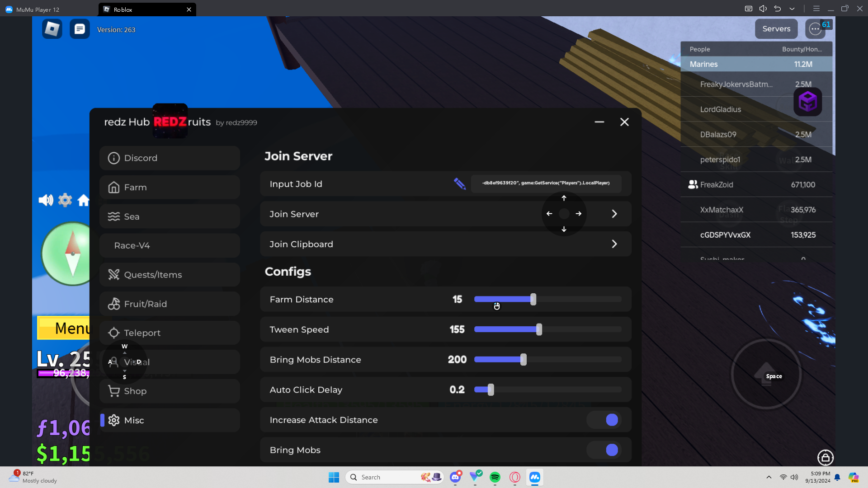Select player FreakZoid in leaderboard
The image size is (868, 488).
[x=756, y=184]
